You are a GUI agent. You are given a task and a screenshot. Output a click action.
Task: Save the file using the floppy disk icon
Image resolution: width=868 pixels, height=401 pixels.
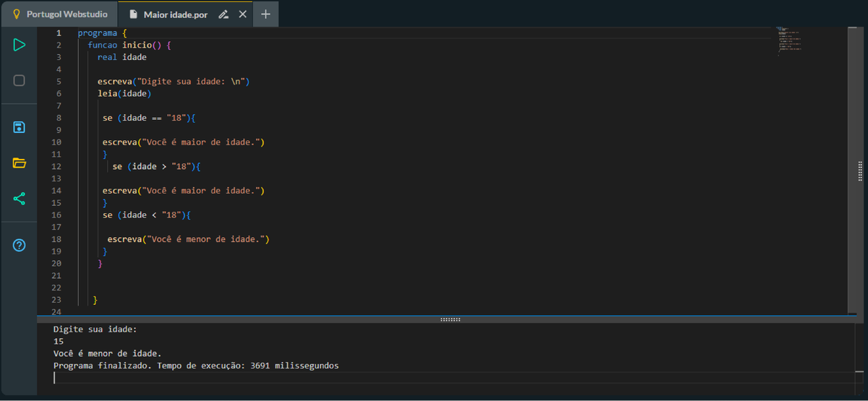(20, 127)
